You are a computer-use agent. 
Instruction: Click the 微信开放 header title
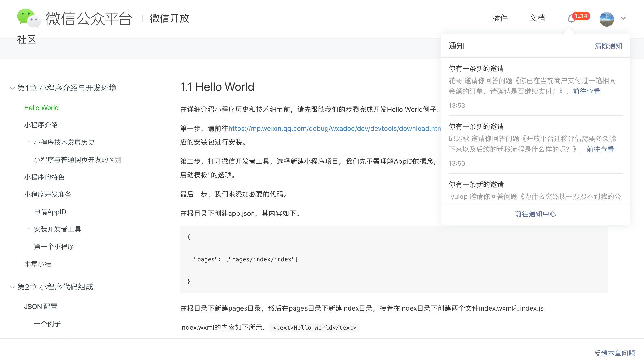169,19
